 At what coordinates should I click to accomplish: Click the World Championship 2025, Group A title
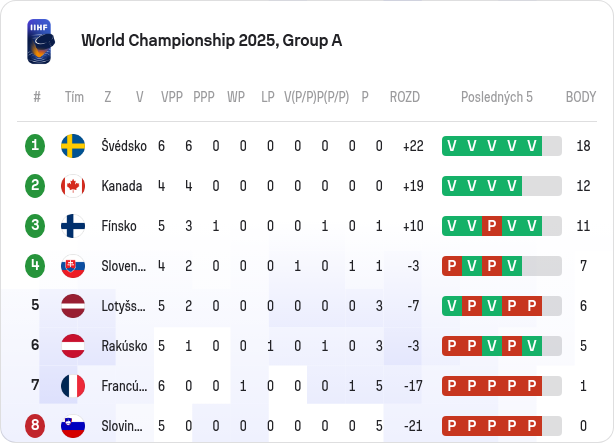212,40
